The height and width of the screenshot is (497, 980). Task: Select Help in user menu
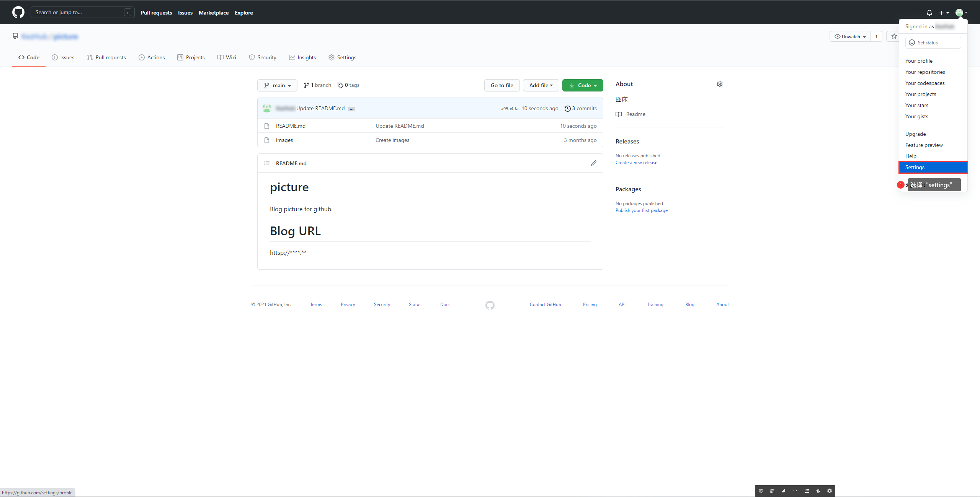(933, 156)
